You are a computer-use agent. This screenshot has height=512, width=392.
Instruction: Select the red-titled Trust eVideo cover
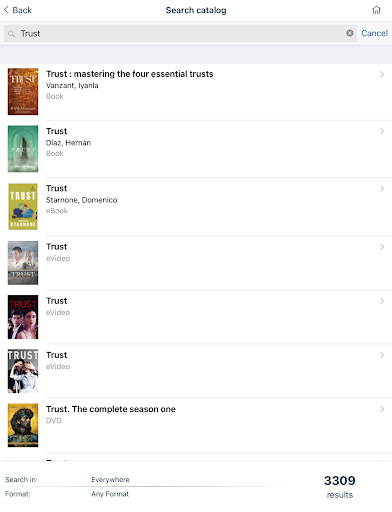(x=23, y=317)
